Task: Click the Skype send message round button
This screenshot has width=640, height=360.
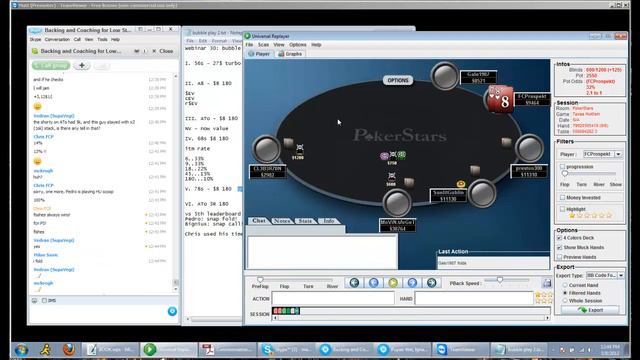Action: (x=172, y=311)
